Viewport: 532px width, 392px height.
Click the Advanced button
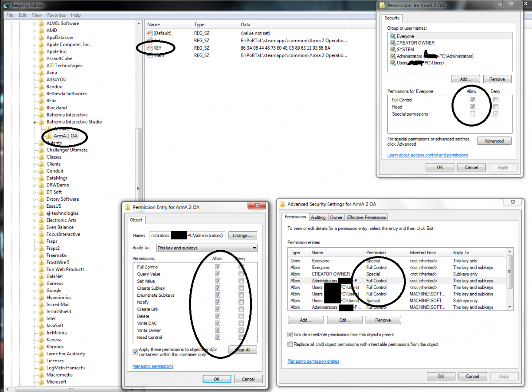tap(494, 141)
